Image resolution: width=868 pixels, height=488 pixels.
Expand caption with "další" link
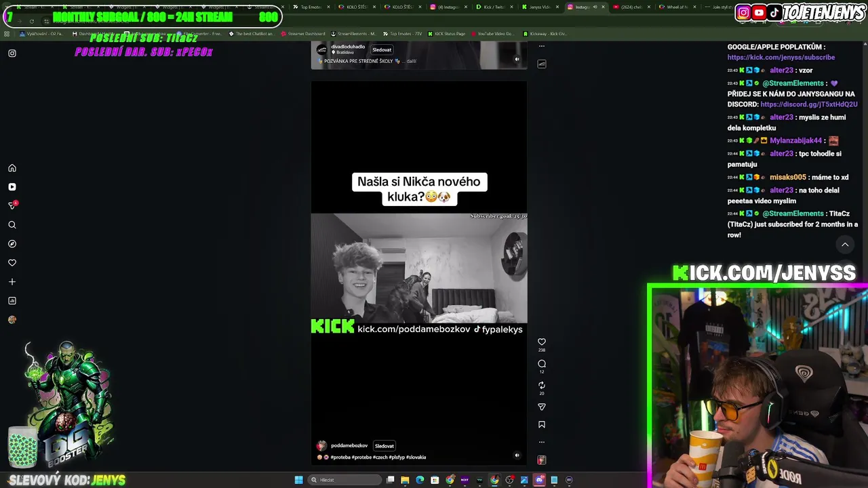(411, 61)
